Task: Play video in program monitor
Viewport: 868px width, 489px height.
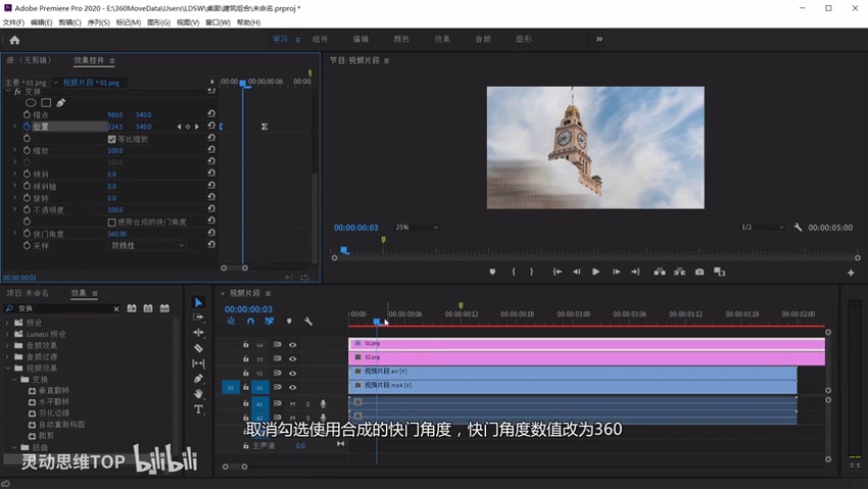Action: 596,271
